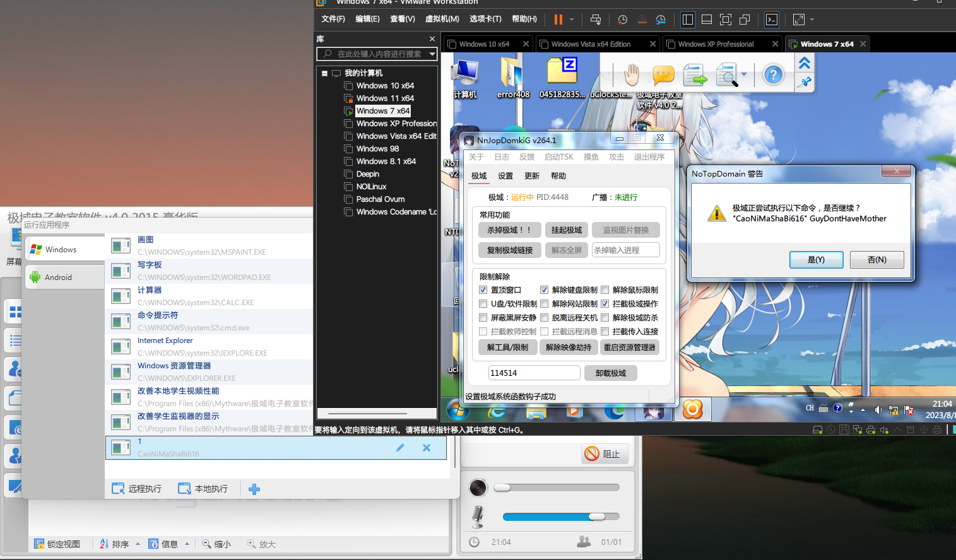Click the blue help question mark icon
Viewport: 956px width, 560px height.
773,75
